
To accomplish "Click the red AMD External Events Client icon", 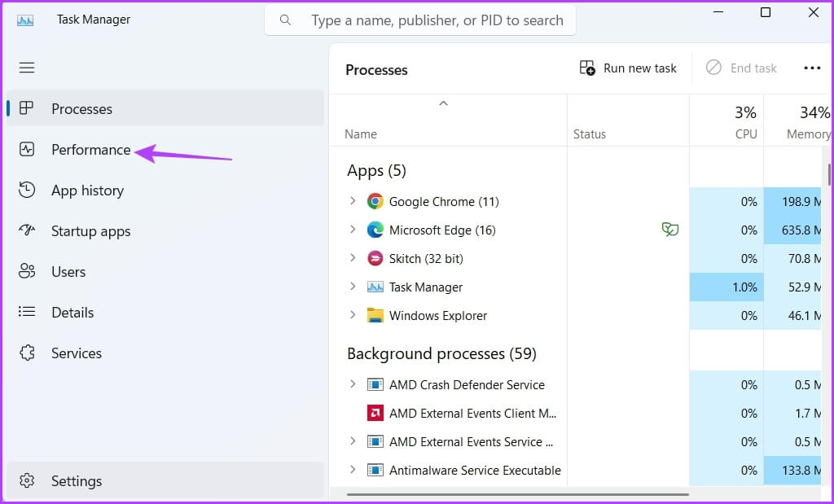I will [x=375, y=413].
